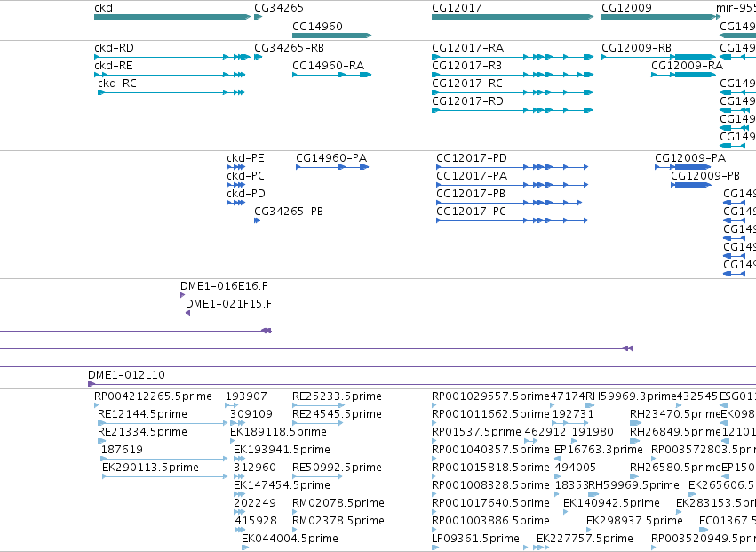This screenshot has width=756, height=552.
Task: Click the 312960 feature
Action: tap(240, 476)
